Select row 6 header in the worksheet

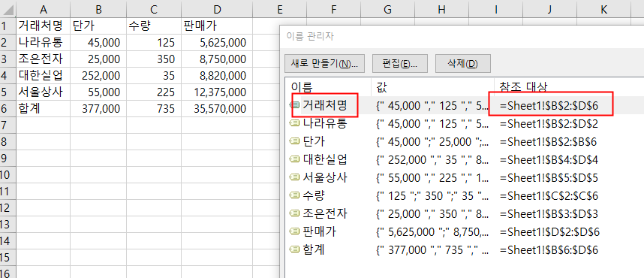[8, 108]
